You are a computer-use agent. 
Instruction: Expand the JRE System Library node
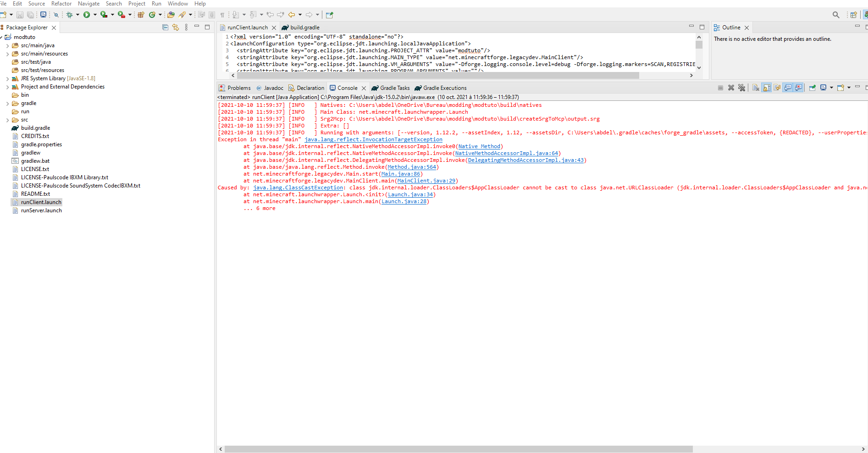tap(7, 78)
